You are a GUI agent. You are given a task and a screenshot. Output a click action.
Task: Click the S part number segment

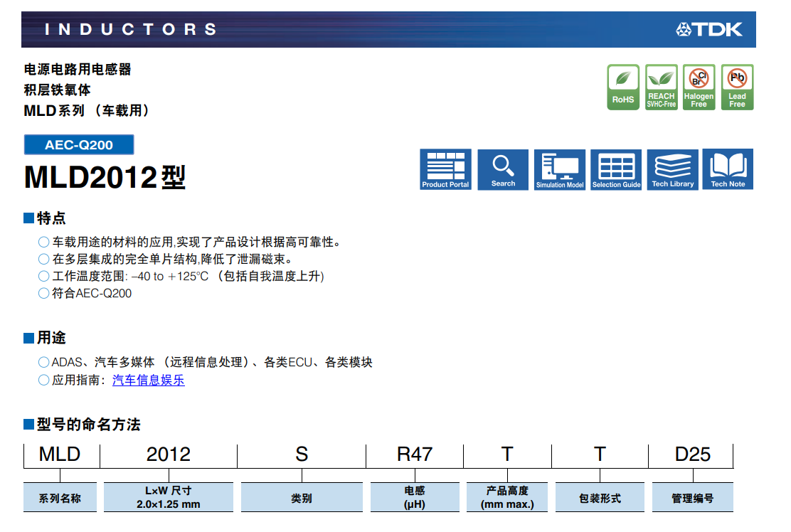302,454
